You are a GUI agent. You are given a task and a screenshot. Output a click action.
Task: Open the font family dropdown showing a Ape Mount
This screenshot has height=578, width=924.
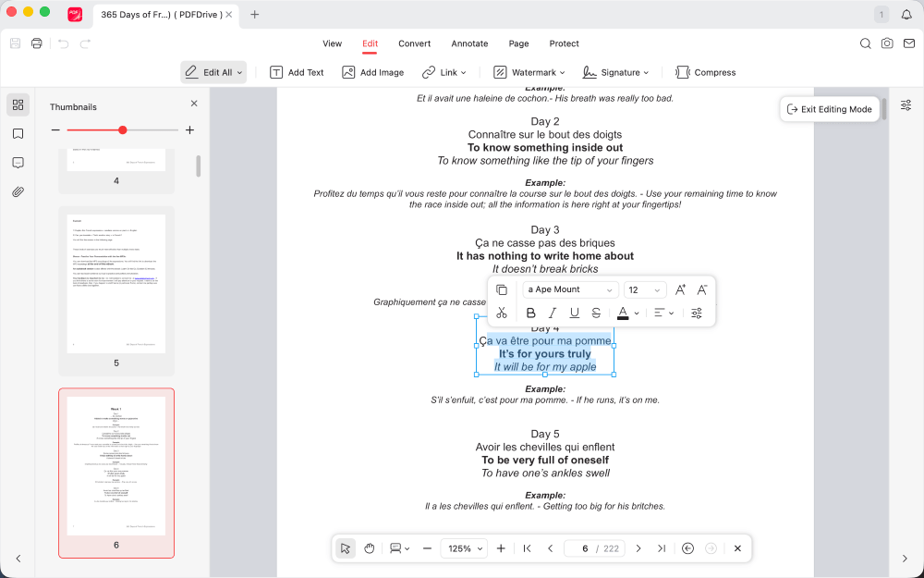pyautogui.click(x=569, y=289)
